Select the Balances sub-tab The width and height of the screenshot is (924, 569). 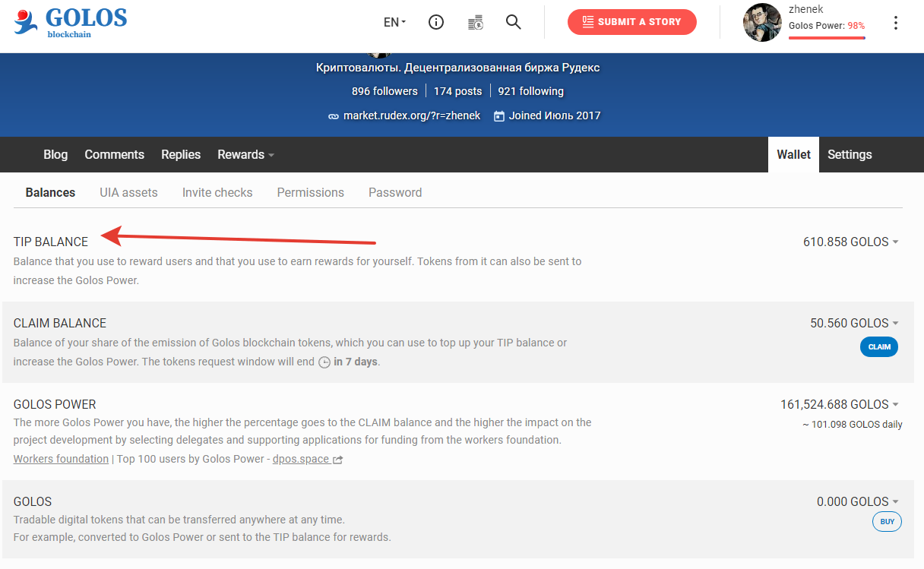click(x=50, y=193)
